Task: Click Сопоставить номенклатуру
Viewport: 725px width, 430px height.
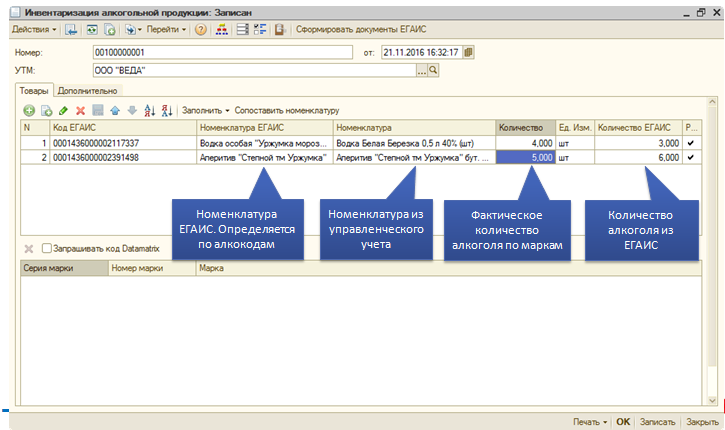Action: pos(287,111)
